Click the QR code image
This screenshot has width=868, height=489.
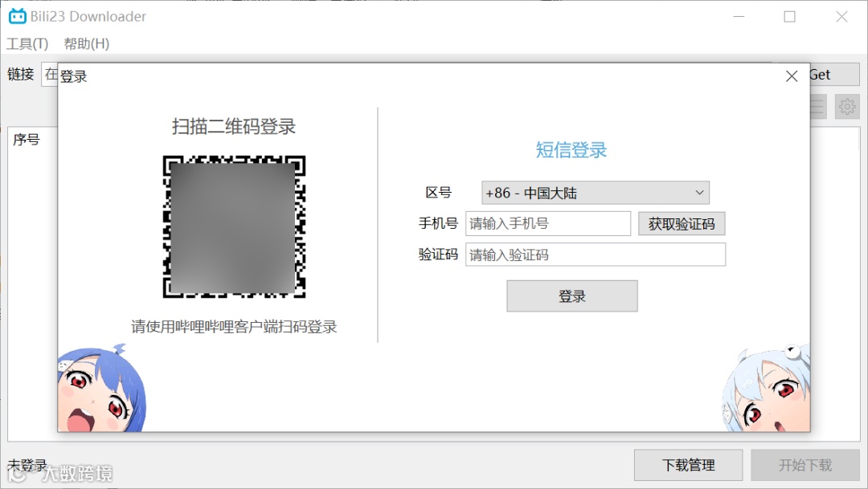(234, 226)
